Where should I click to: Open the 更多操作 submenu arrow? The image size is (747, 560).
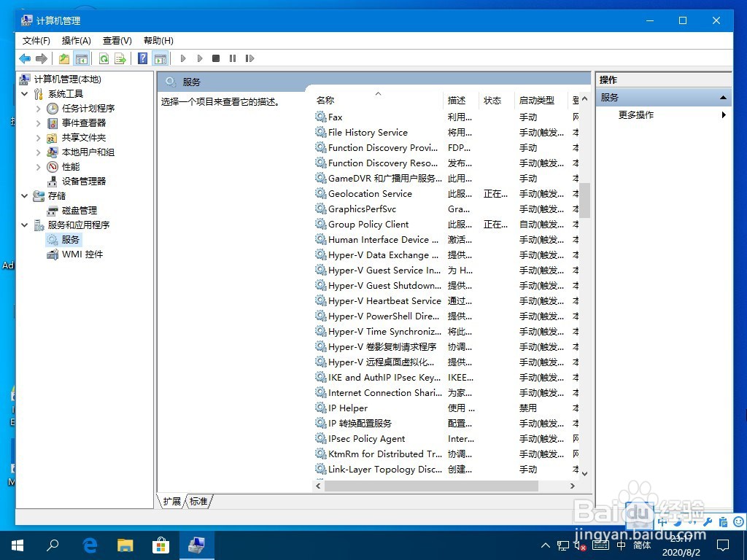[724, 114]
